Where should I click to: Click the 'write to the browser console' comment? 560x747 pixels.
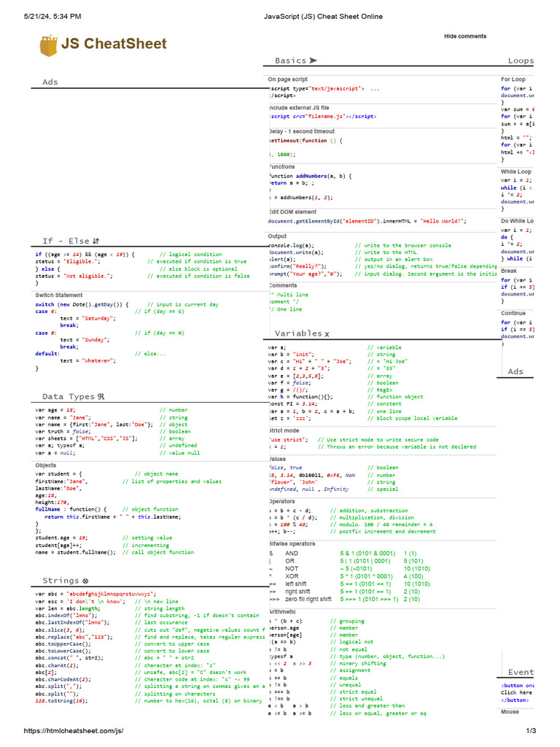[x=402, y=245]
